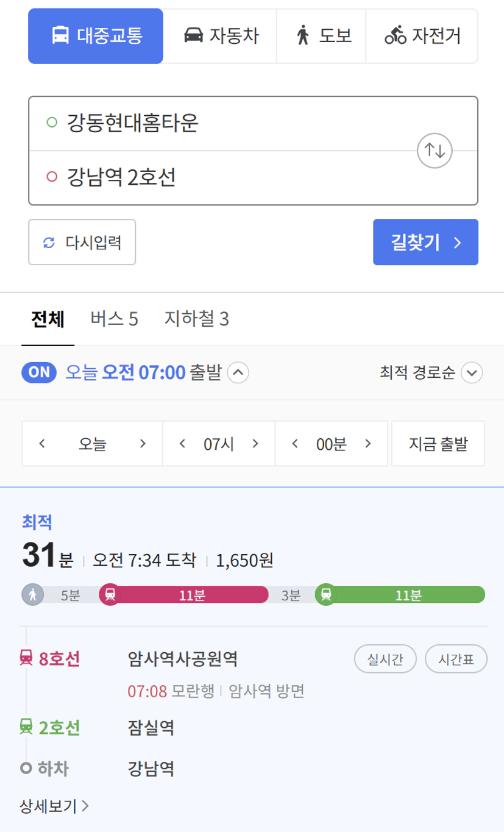Open the 지하철 3 tab

[196, 319]
